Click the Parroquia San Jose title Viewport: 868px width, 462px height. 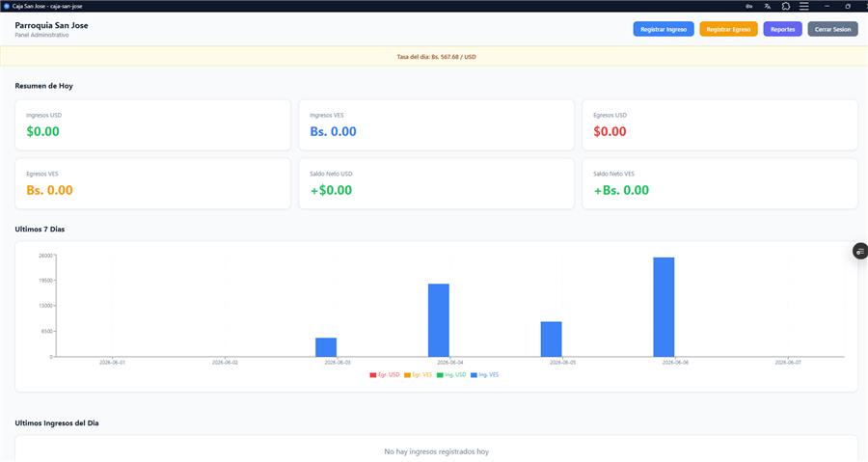coord(51,25)
